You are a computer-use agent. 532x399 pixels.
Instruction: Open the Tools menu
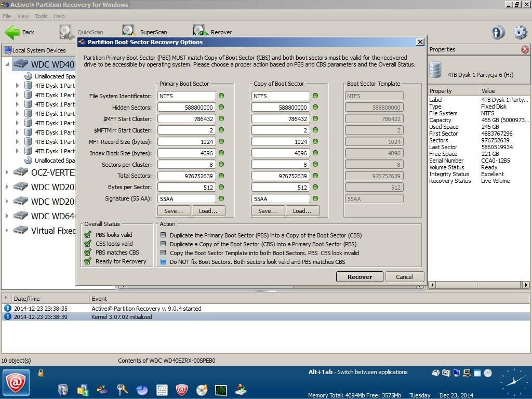(41, 16)
